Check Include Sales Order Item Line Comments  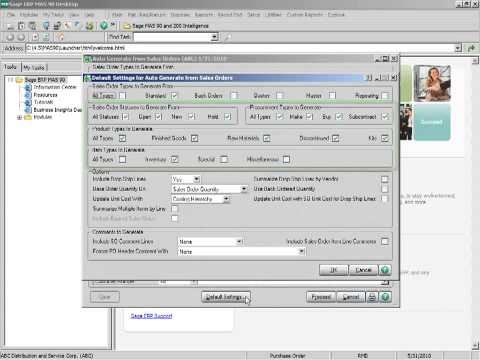[x=385, y=241]
